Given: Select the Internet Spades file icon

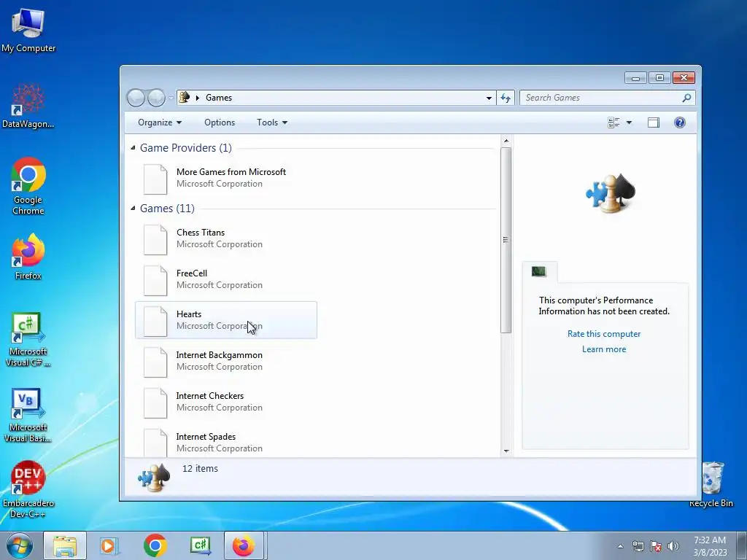Looking at the screenshot, I should (155, 443).
